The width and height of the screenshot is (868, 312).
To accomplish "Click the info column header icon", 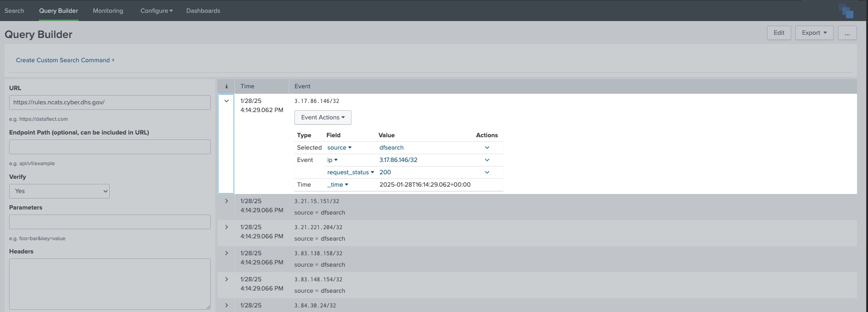I will (226, 86).
